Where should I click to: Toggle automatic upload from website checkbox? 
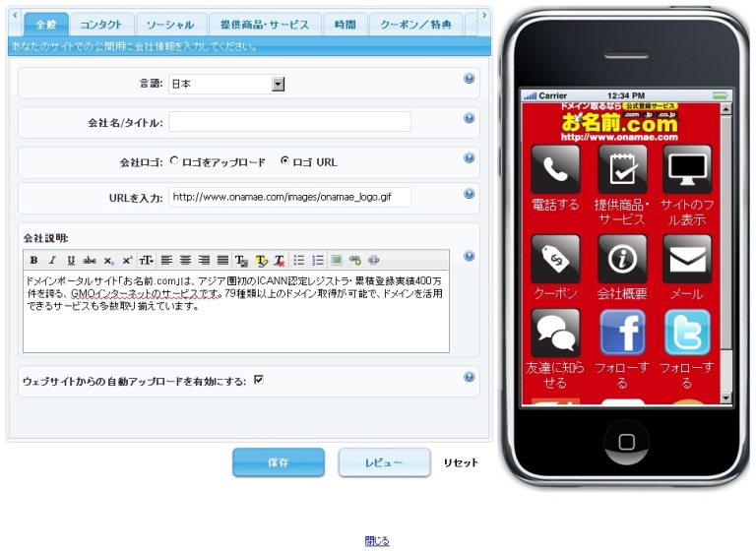click(x=259, y=380)
